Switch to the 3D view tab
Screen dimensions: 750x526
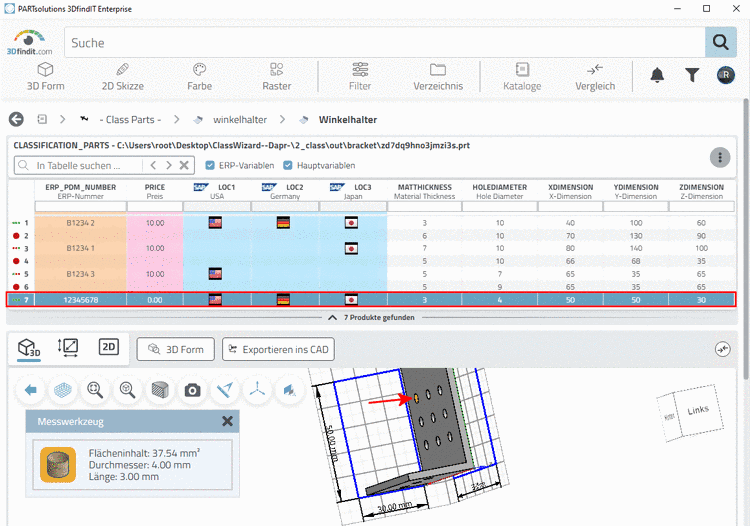point(29,348)
